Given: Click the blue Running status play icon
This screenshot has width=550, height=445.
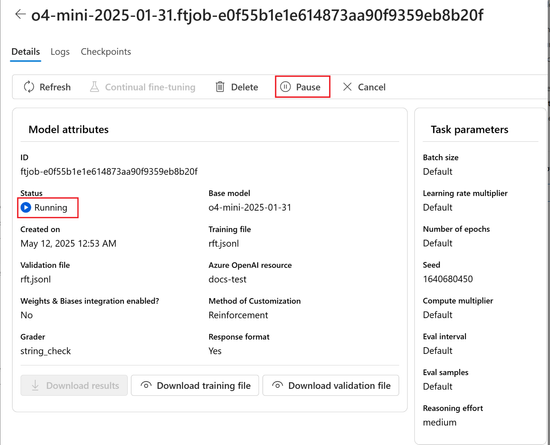Looking at the screenshot, I should 26,208.
